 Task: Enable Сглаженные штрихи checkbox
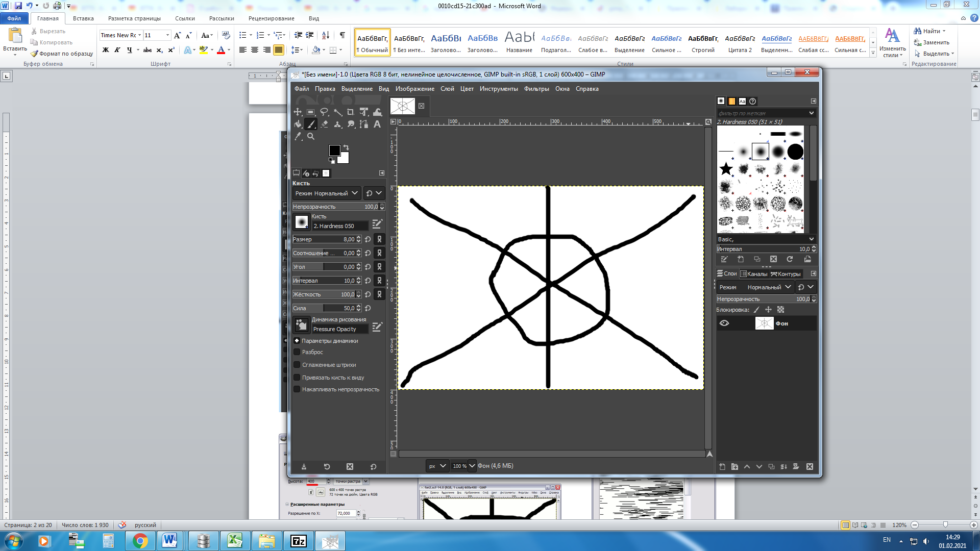(x=297, y=365)
